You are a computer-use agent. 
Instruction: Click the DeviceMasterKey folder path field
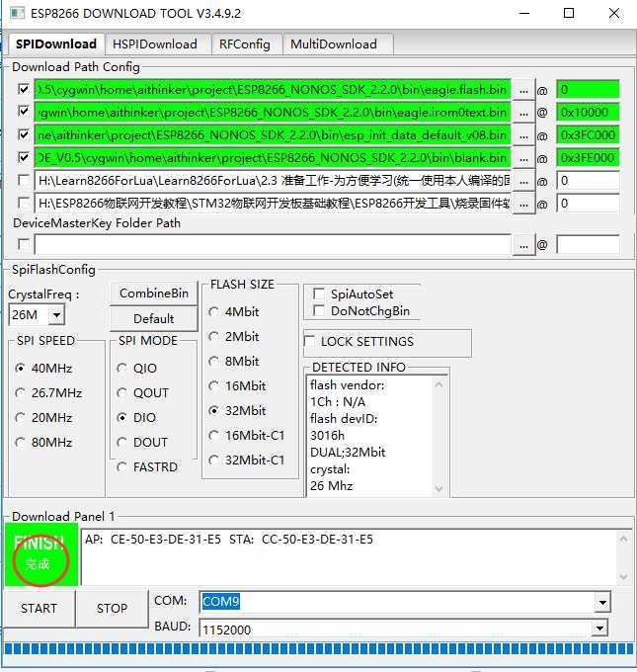pos(273,245)
